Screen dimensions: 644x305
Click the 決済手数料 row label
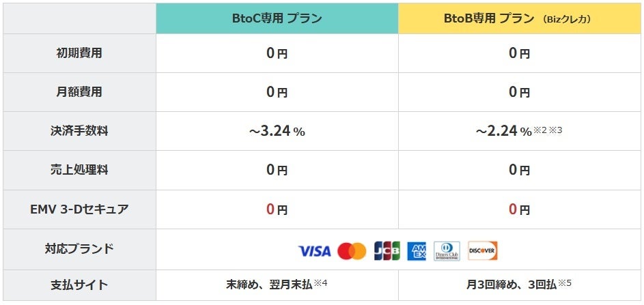coord(79,131)
